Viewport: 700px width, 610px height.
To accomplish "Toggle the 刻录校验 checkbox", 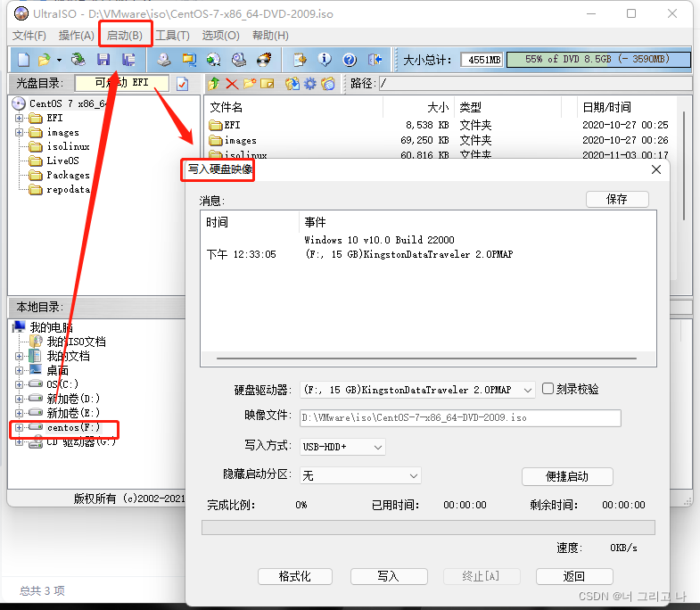I will point(548,389).
